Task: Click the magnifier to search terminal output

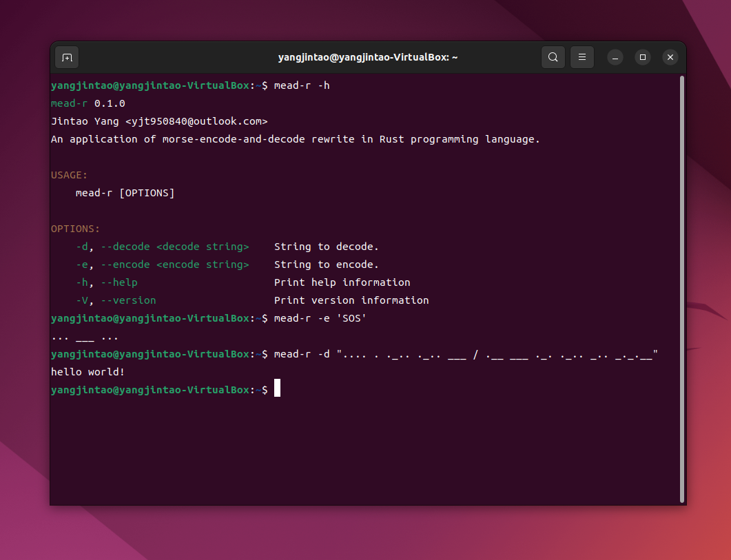Action: coord(553,57)
